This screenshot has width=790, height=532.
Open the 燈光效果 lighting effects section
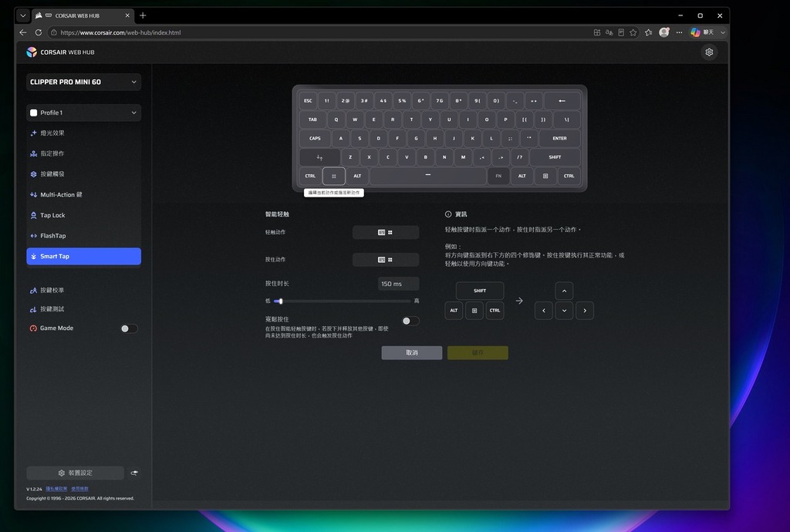(x=83, y=133)
